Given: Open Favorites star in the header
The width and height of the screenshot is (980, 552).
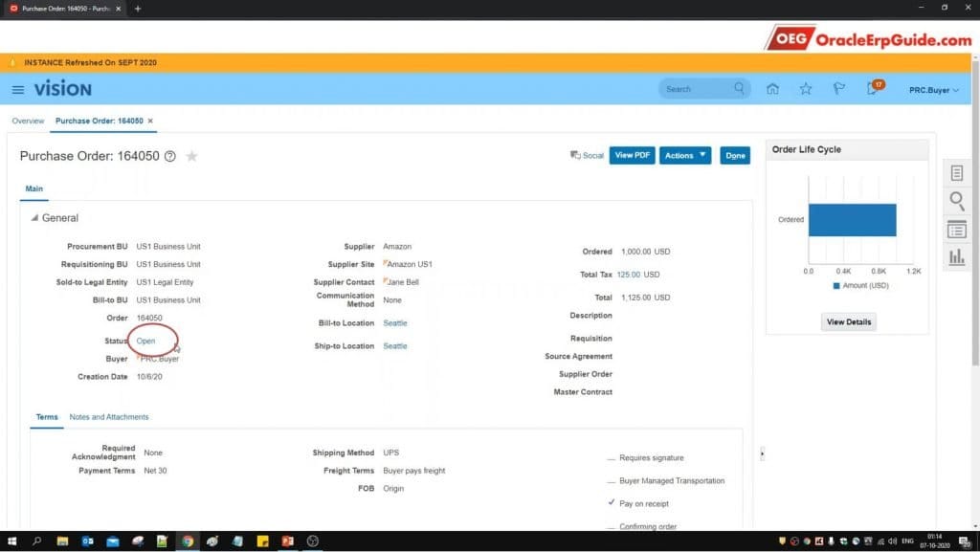Looking at the screenshot, I should click(806, 89).
